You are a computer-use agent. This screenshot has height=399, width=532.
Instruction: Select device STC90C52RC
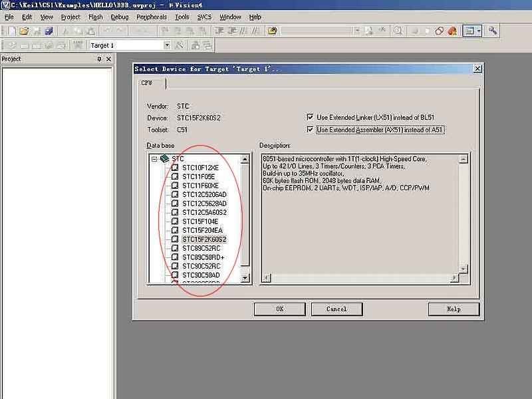pos(201,266)
